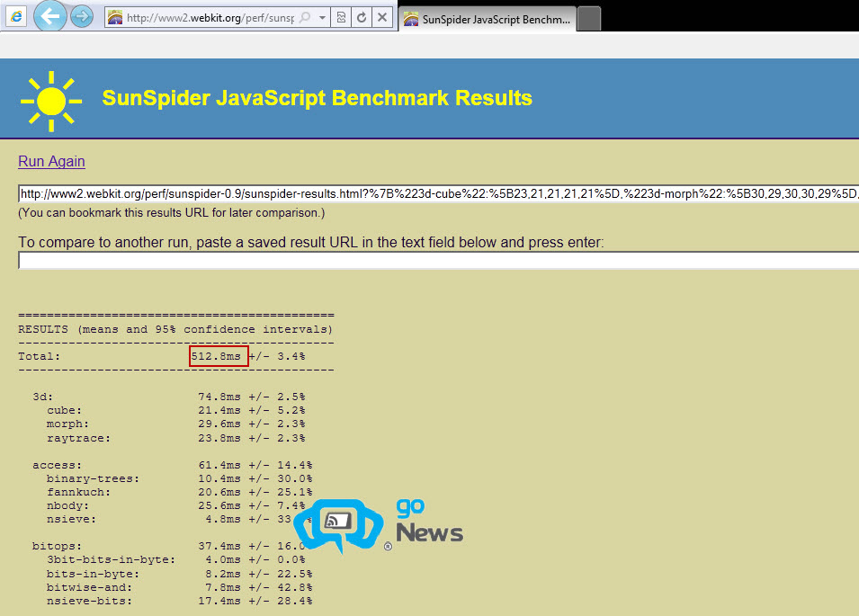Image resolution: width=859 pixels, height=616 pixels.
Task: Click the browser Forward arrow button
Action: pos(82,17)
